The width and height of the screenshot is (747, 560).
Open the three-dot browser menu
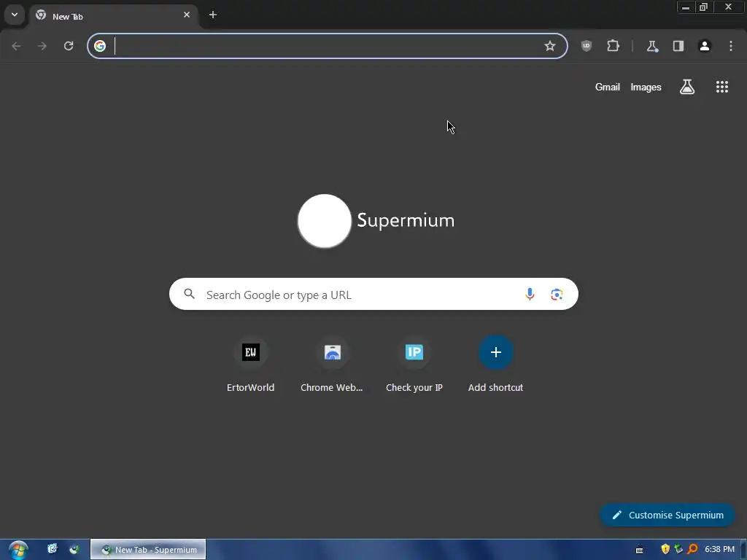(x=731, y=46)
